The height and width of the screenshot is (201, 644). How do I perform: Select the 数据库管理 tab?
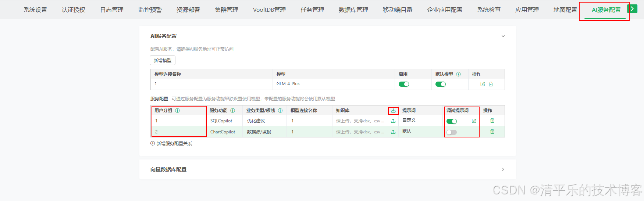click(x=353, y=10)
